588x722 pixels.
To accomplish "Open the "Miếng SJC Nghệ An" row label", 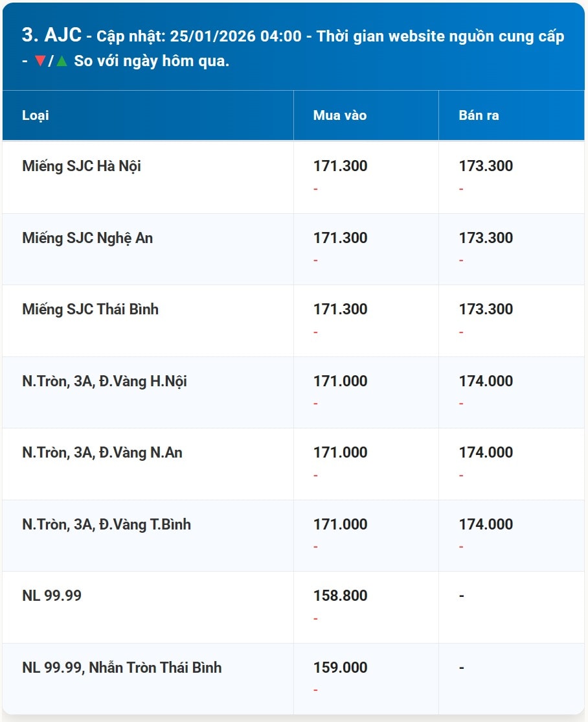I will [x=87, y=238].
